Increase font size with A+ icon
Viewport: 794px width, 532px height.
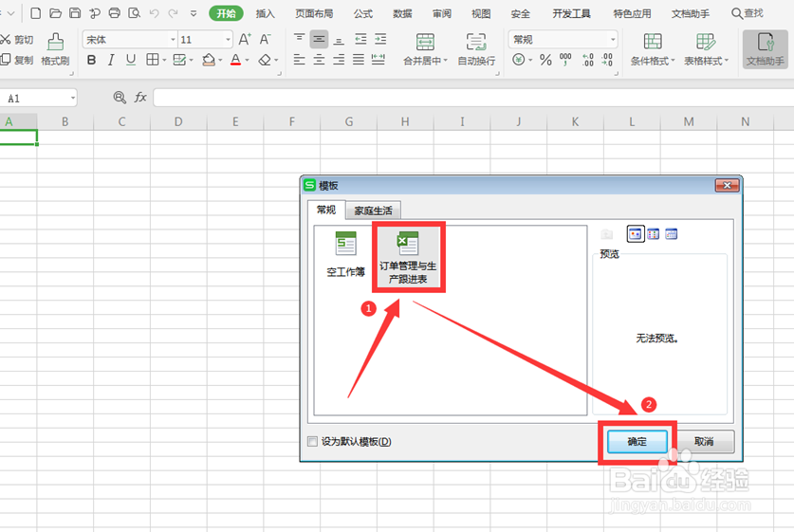[x=245, y=39]
